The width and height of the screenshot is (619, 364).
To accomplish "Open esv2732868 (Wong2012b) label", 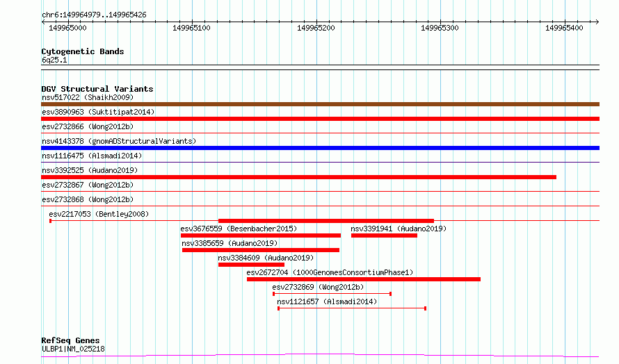I will tap(88, 199).
